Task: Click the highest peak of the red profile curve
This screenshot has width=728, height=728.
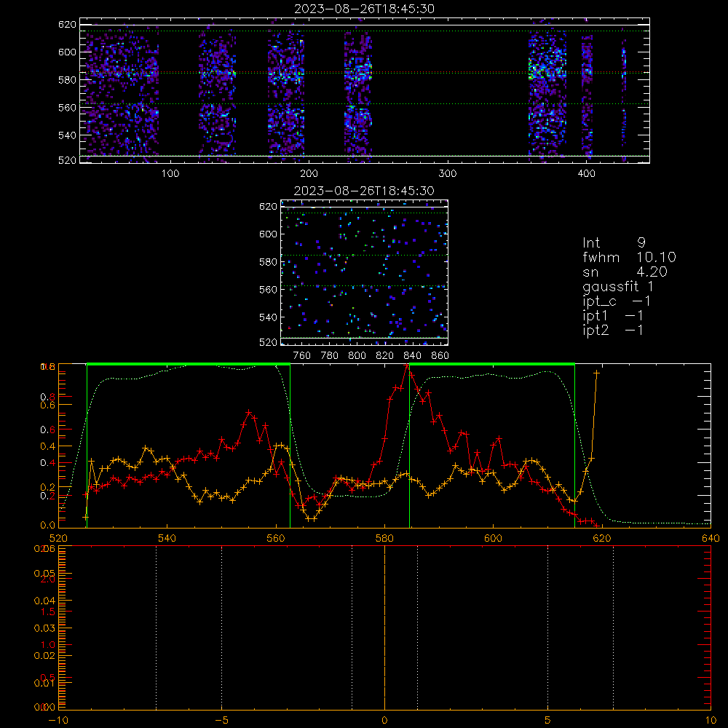Action: pyautogui.click(x=407, y=365)
